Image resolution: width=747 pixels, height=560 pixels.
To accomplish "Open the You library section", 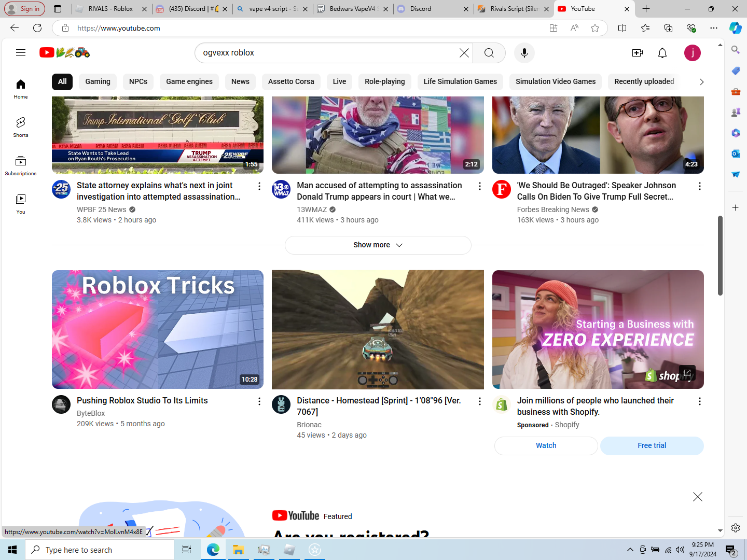I will 21,204.
